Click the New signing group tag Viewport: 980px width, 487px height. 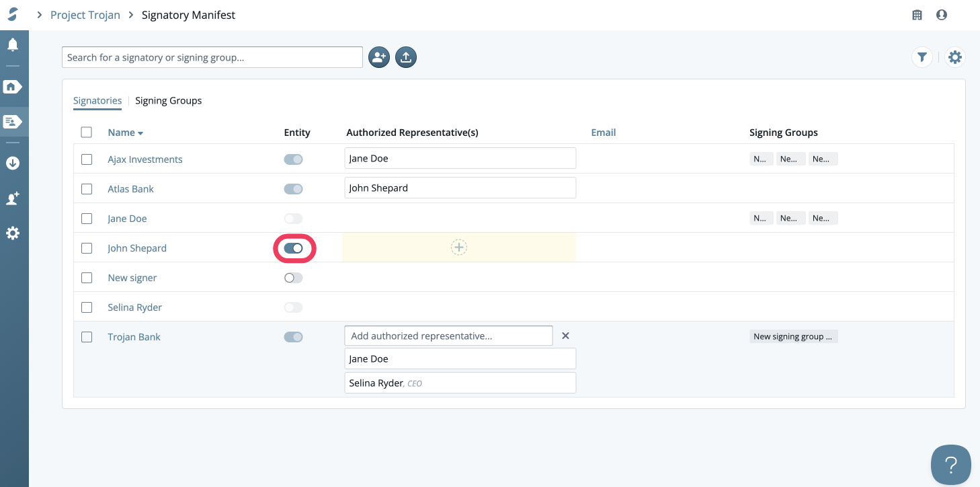(x=794, y=336)
